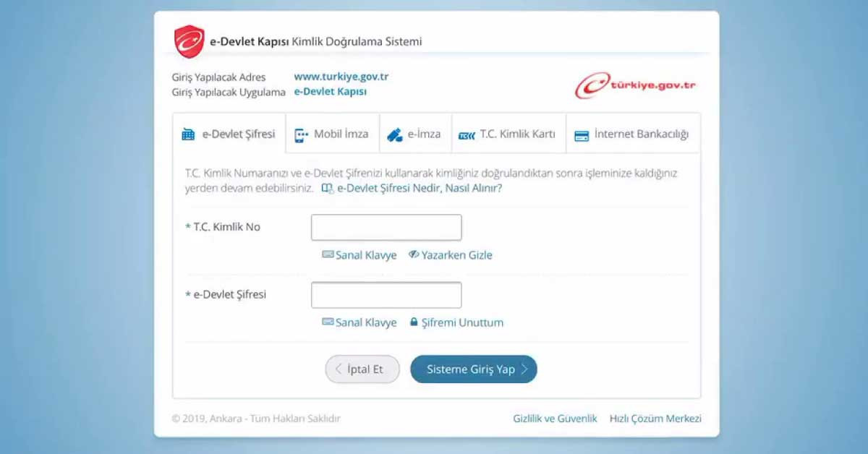The height and width of the screenshot is (454, 868).
Task: Click the 2019 Ankara copyright text
Action: [256, 419]
